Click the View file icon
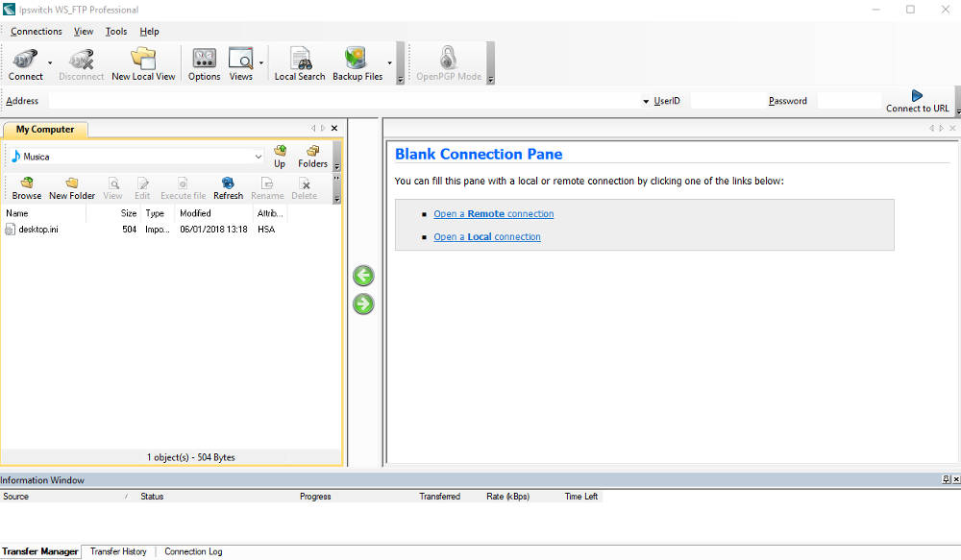The image size is (961, 560). pos(112,188)
